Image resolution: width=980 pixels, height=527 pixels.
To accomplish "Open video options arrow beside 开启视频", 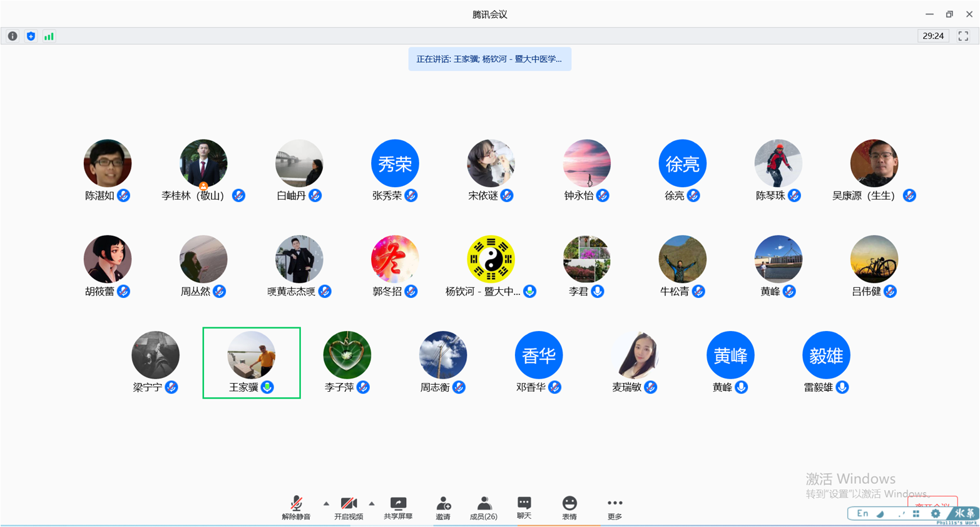I will 372,504.
